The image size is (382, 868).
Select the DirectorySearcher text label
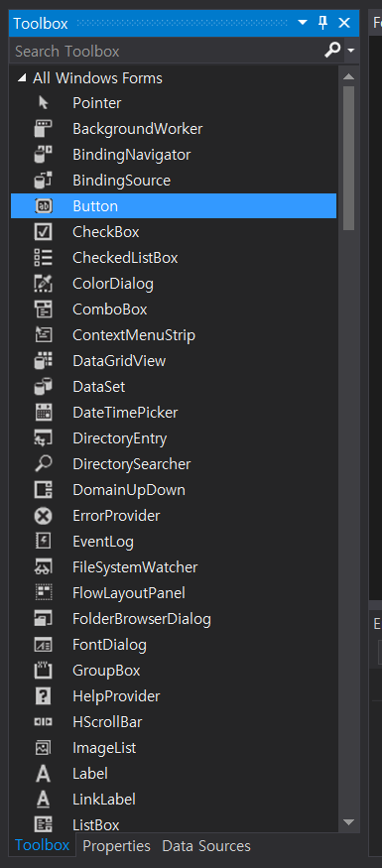[x=132, y=464]
